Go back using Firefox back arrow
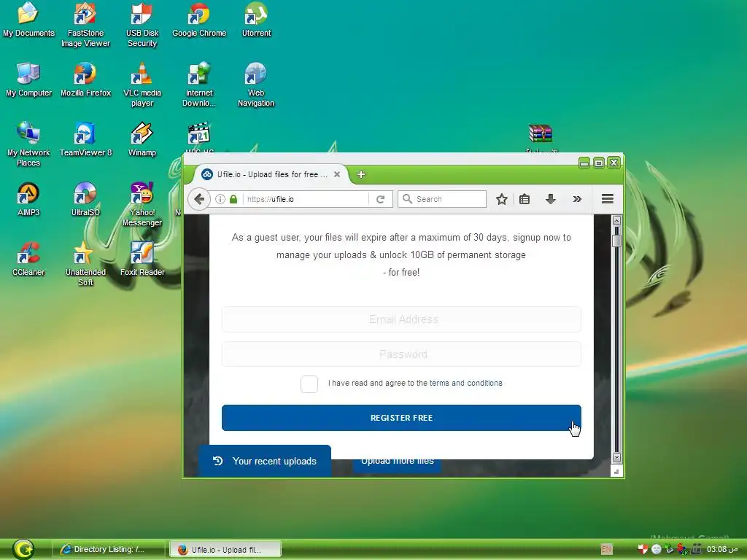The width and height of the screenshot is (747, 560). pos(199,199)
